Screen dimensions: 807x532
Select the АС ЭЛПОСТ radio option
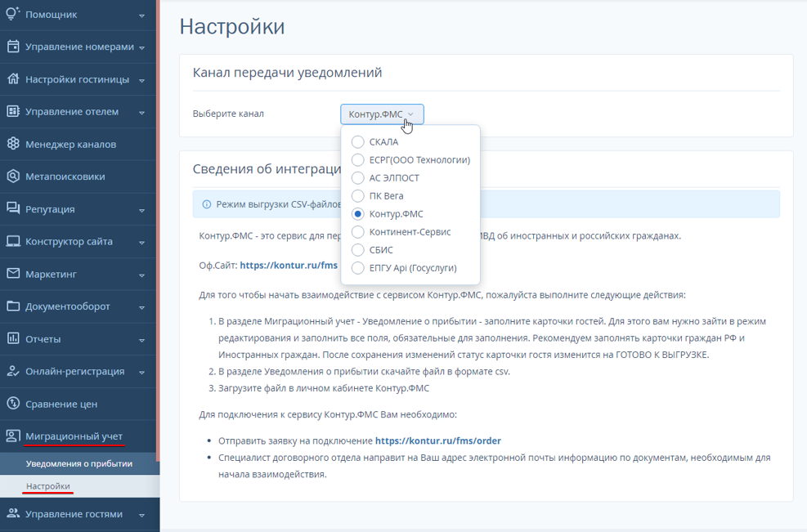357,178
